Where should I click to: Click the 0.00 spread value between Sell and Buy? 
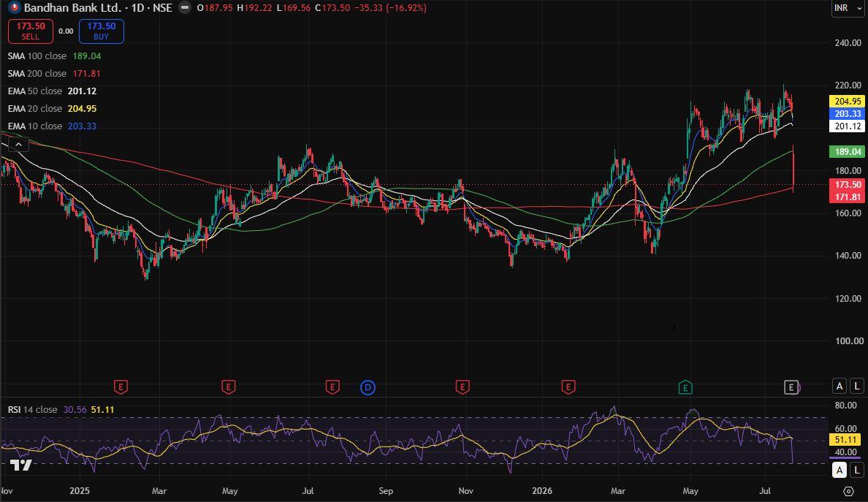[66, 31]
